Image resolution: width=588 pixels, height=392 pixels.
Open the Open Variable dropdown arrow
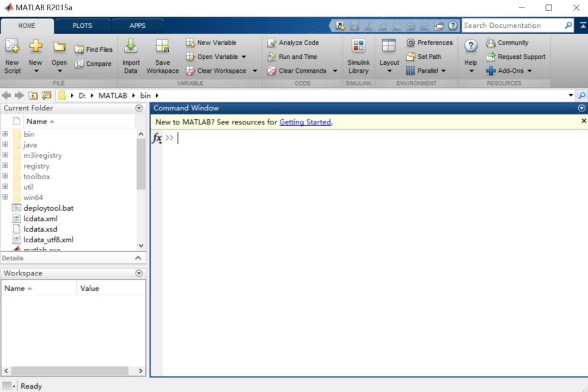(244, 57)
